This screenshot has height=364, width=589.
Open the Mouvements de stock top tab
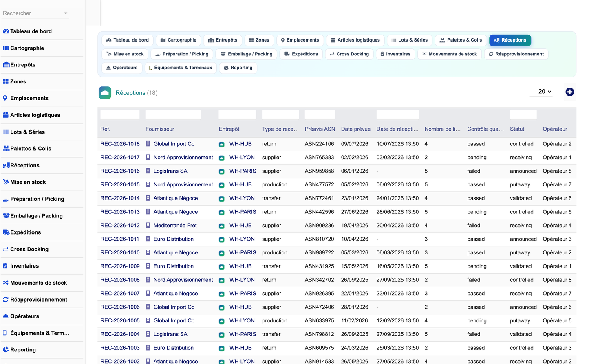tap(449, 54)
